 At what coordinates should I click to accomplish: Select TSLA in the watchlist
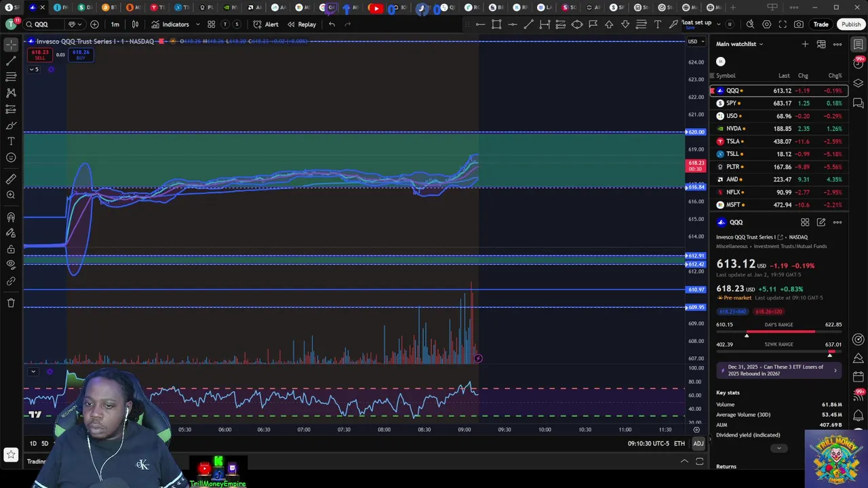pyautogui.click(x=778, y=141)
